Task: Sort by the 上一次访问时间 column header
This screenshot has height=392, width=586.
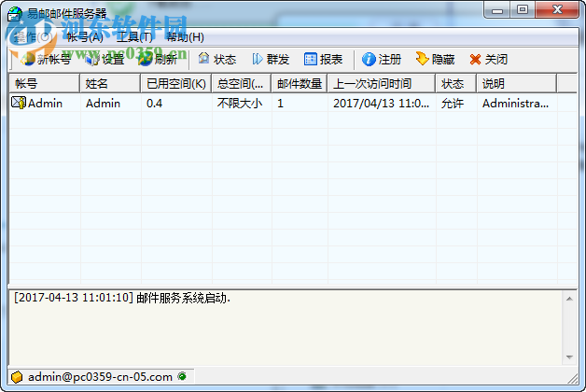Action: [382, 83]
